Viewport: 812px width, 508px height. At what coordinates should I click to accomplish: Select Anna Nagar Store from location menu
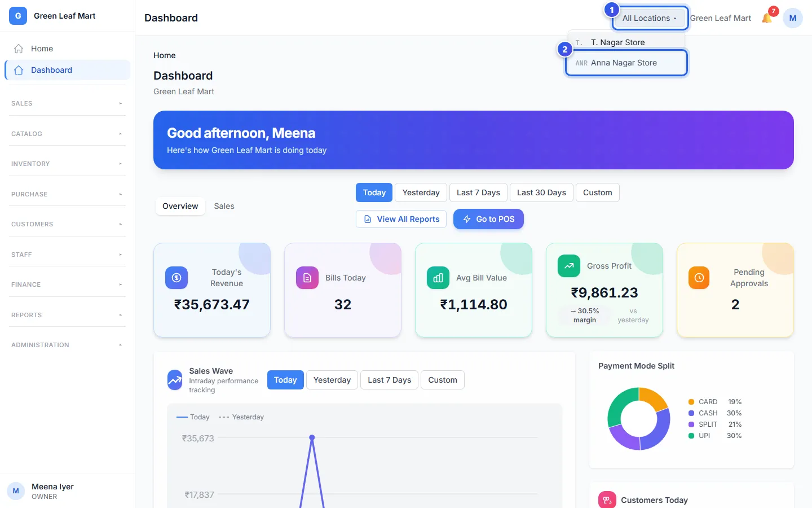[x=626, y=63]
